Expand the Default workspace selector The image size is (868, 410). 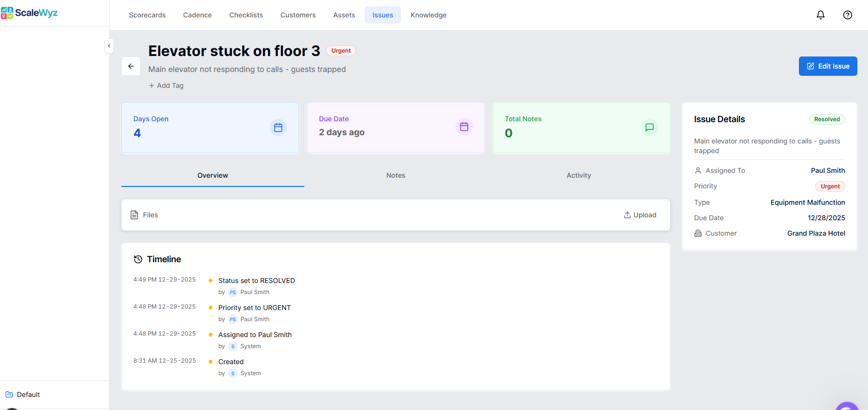(23, 395)
